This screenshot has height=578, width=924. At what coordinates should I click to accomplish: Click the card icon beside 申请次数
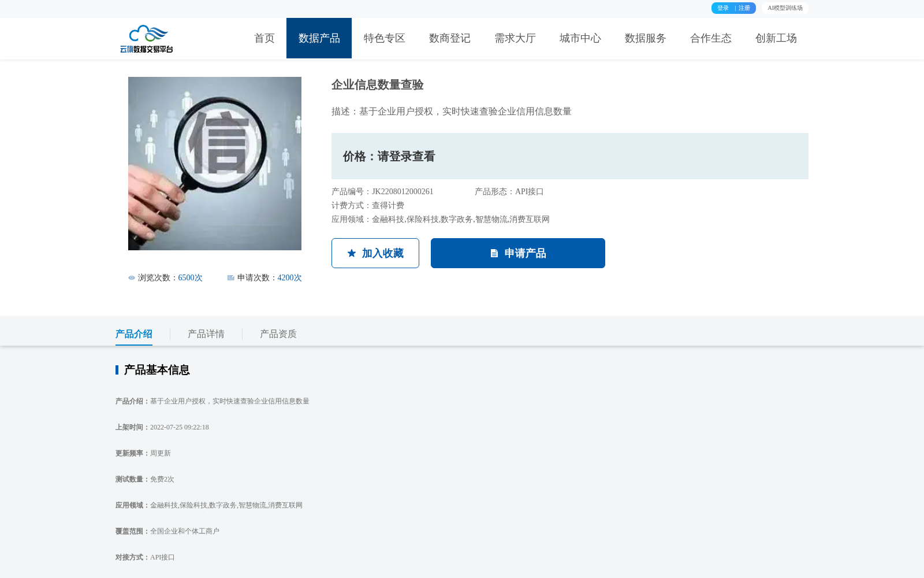(x=231, y=278)
